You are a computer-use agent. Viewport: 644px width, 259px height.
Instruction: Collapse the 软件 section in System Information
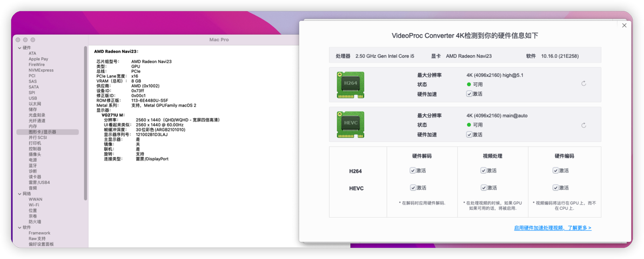pyautogui.click(x=19, y=227)
